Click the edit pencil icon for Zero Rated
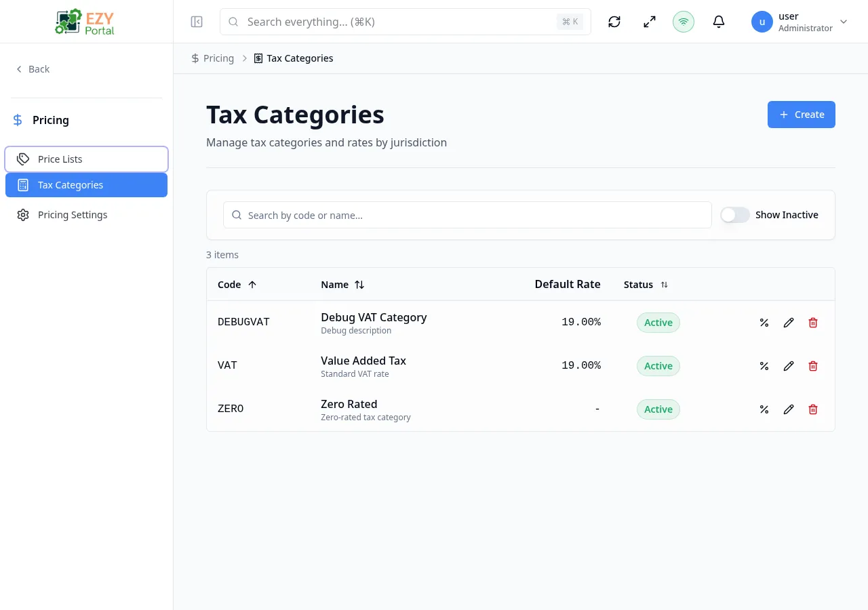 (x=789, y=409)
